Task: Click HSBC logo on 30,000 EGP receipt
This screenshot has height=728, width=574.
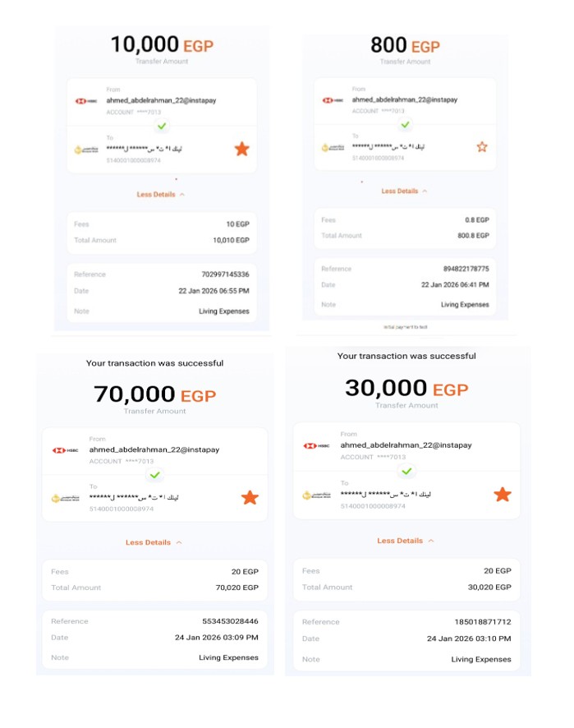Action: (316, 445)
